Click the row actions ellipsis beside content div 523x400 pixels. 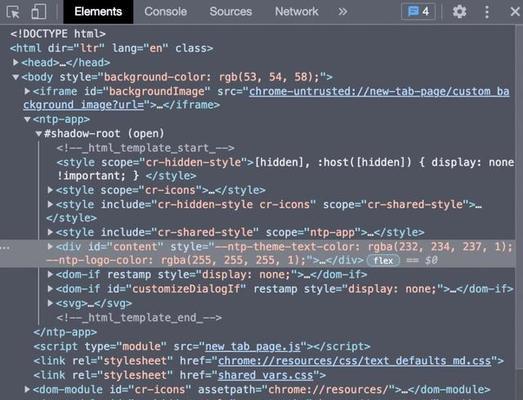tap(5, 248)
